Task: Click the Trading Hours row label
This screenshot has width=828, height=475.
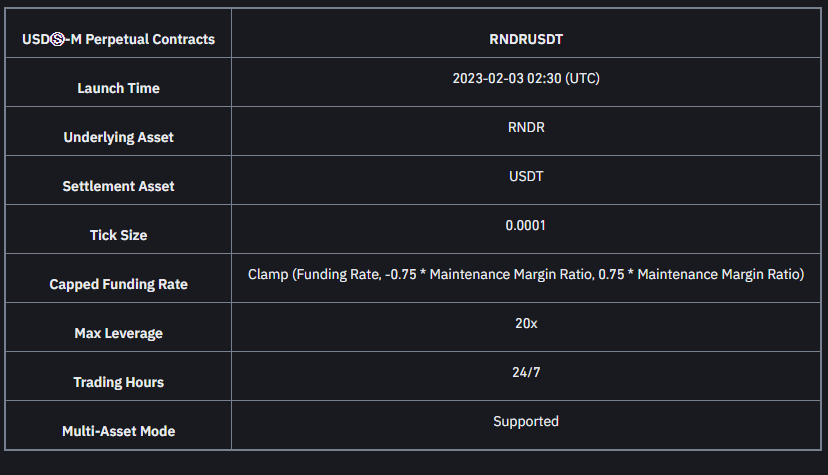Action: [x=118, y=382]
